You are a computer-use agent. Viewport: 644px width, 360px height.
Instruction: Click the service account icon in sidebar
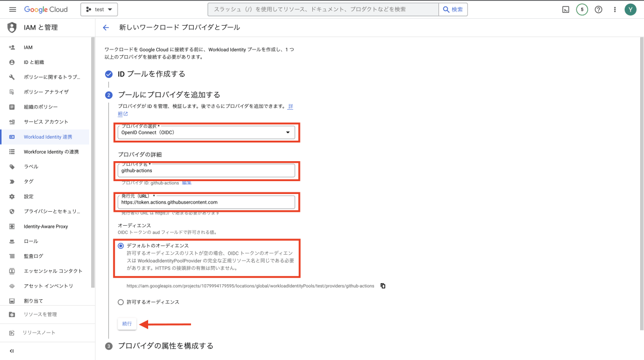click(x=12, y=122)
